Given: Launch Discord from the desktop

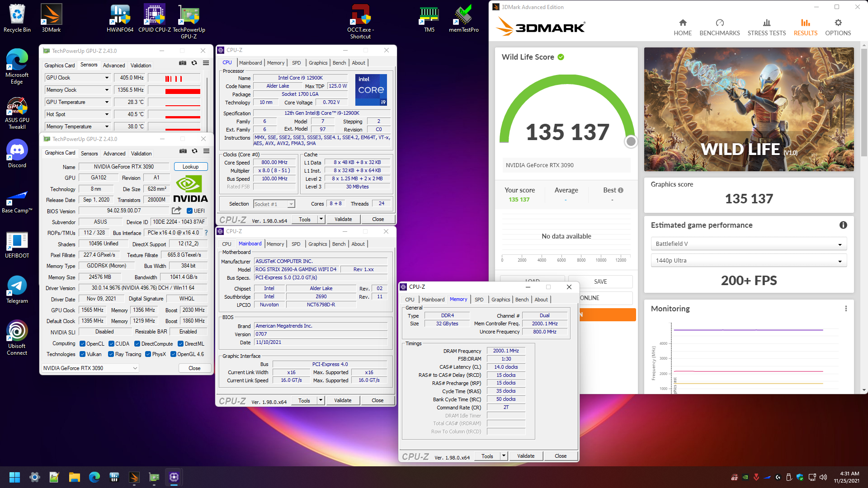Looking at the screenshot, I should click(x=17, y=154).
